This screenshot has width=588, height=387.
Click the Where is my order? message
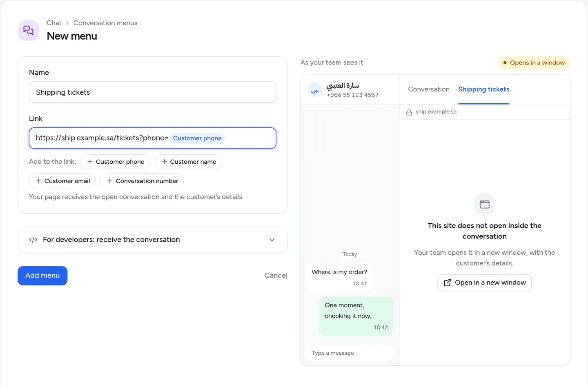tap(339, 278)
